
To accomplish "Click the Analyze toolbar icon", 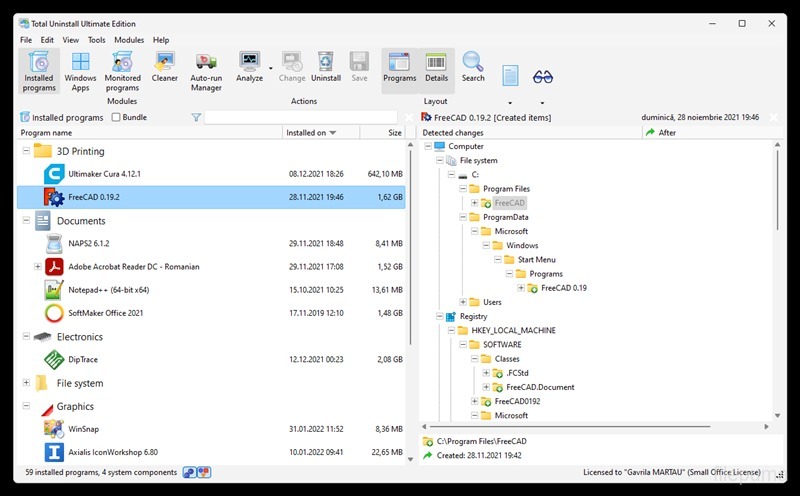I will [249, 67].
